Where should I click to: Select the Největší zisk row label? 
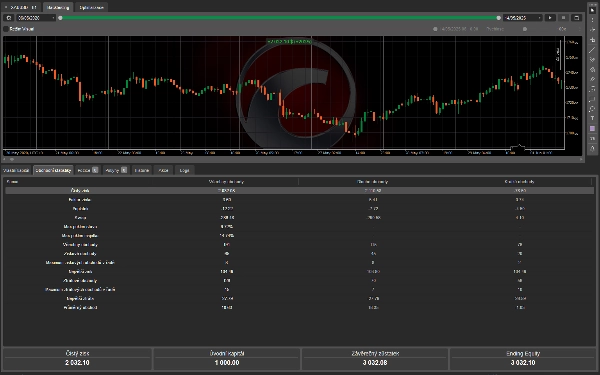80,272
